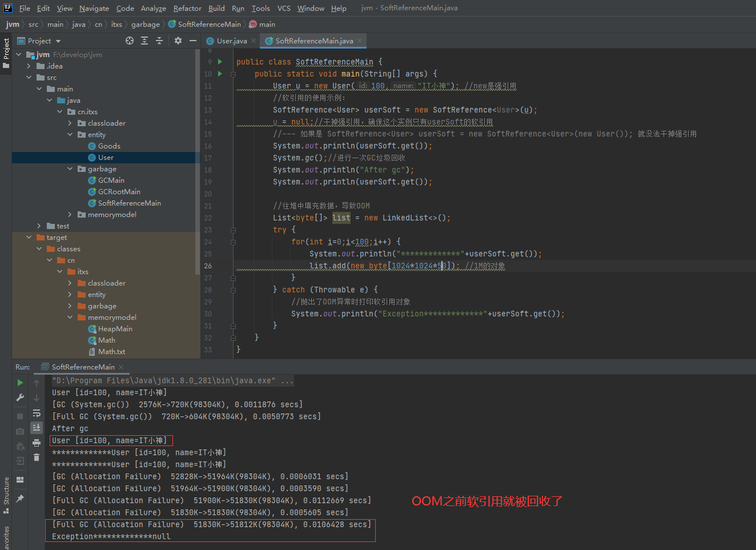
Task: Click the SoftReferenceMain breadcrumb
Action: 204,25
